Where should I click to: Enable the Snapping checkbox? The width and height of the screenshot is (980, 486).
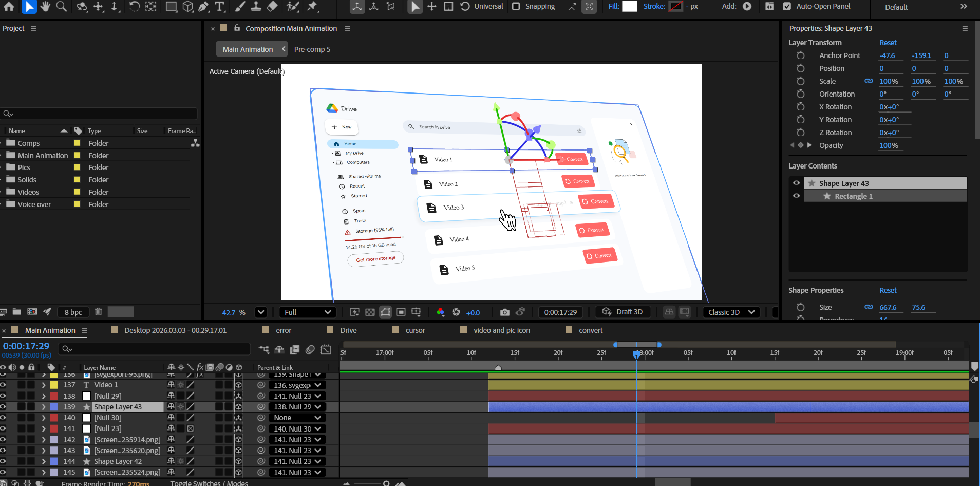click(x=516, y=6)
